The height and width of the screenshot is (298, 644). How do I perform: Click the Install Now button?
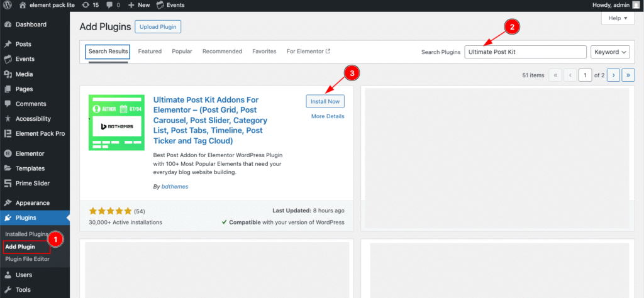click(325, 101)
